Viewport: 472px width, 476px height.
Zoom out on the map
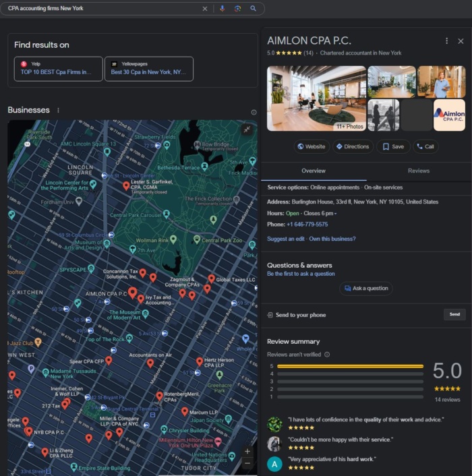point(247,464)
